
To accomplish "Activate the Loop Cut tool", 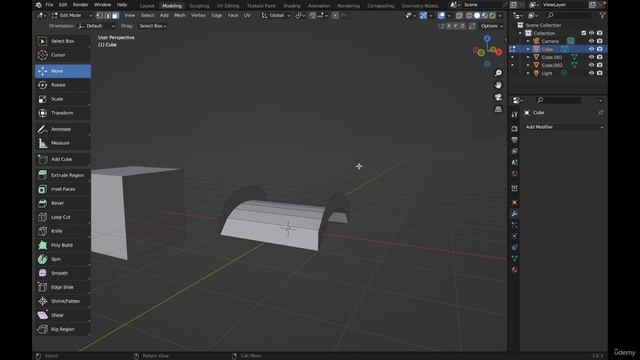I will coord(63,217).
